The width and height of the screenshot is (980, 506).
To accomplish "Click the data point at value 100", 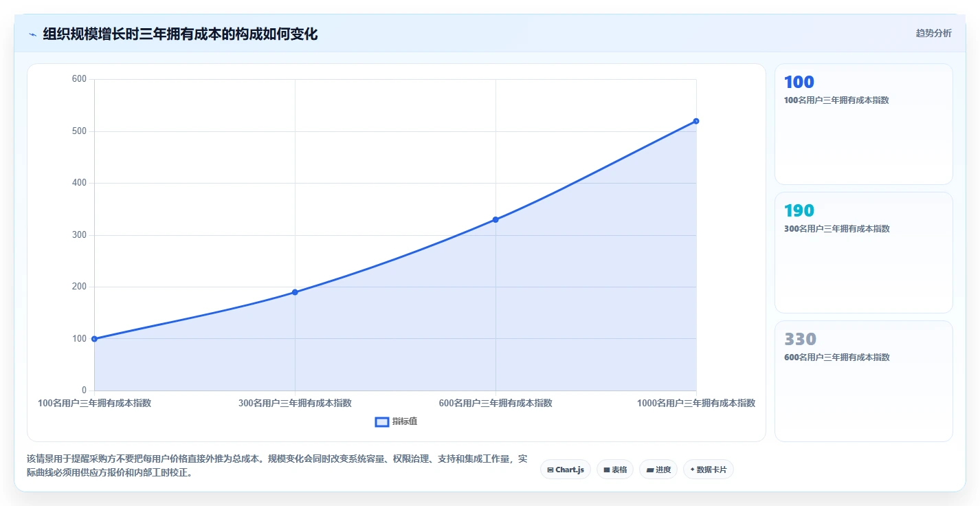I will coord(94,339).
